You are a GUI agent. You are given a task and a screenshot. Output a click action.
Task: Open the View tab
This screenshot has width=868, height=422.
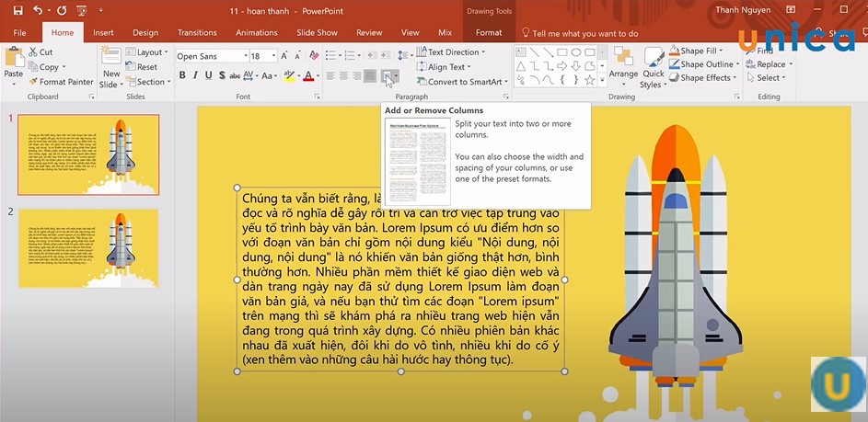(x=411, y=32)
